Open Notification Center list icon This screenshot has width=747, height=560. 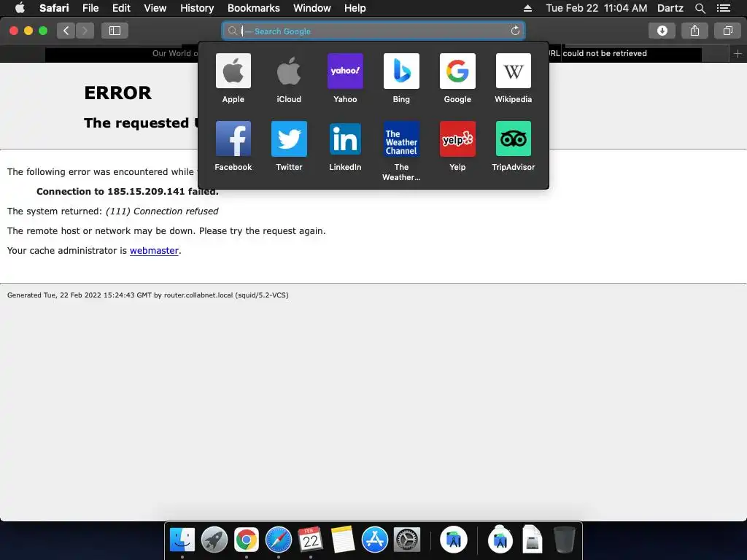tap(723, 8)
